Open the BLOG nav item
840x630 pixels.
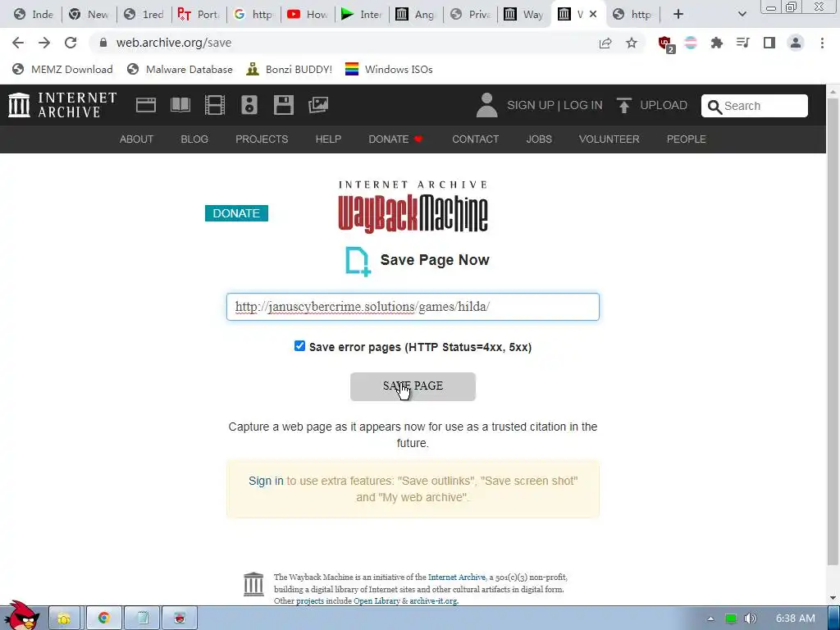click(x=194, y=139)
